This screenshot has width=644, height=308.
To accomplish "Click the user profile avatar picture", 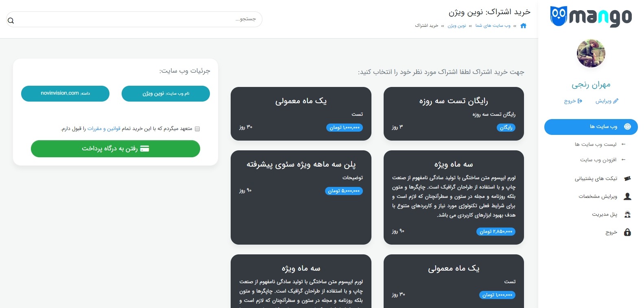I will (591, 53).
